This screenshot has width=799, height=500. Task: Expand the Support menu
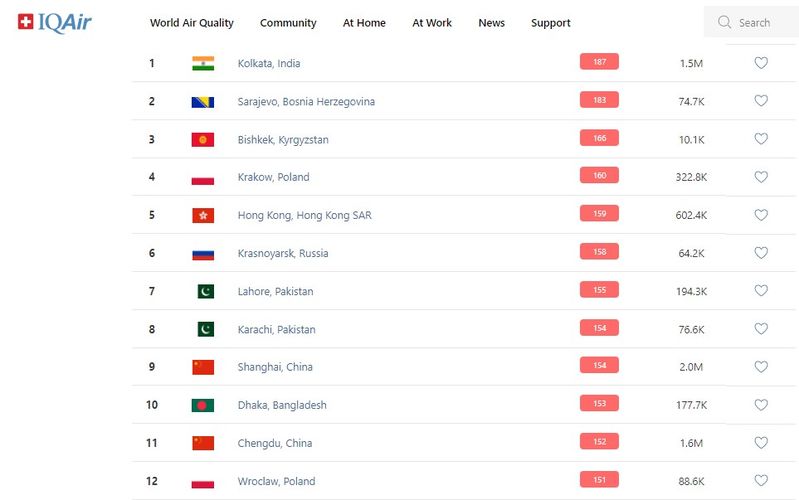pos(551,23)
